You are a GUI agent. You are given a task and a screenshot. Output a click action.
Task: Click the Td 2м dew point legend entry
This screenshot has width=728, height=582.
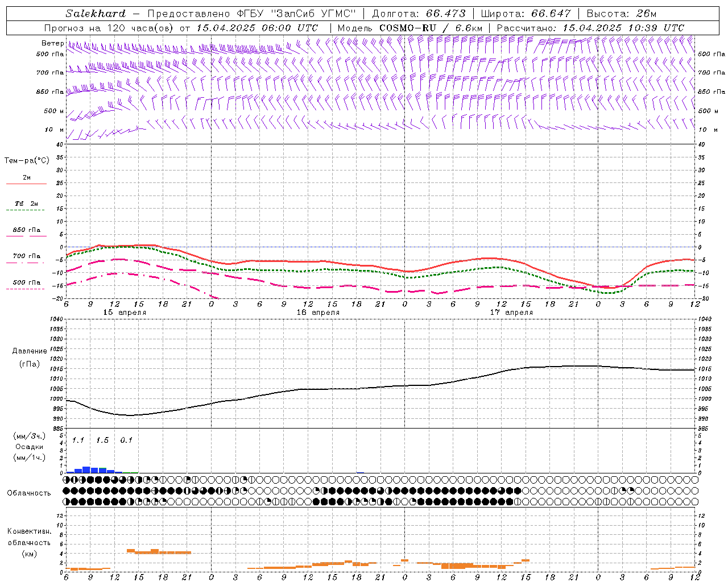click(x=26, y=203)
